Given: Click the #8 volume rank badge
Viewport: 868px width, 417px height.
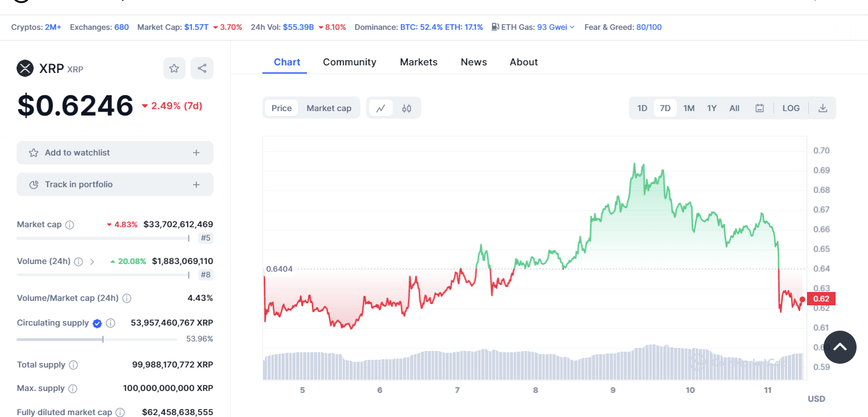Looking at the screenshot, I should [x=205, y=275].
